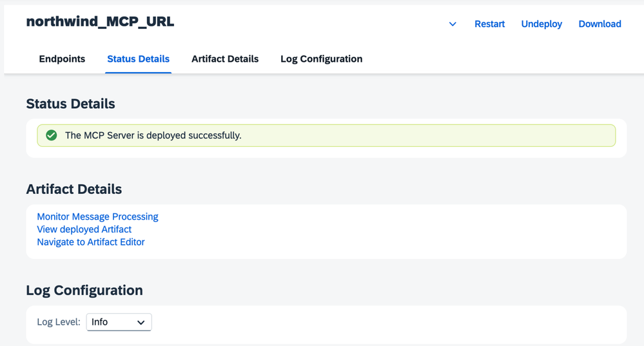The image size is (644, 346).
Task: Navigate to Artifact Editor link
Action: tap(91, 242)
